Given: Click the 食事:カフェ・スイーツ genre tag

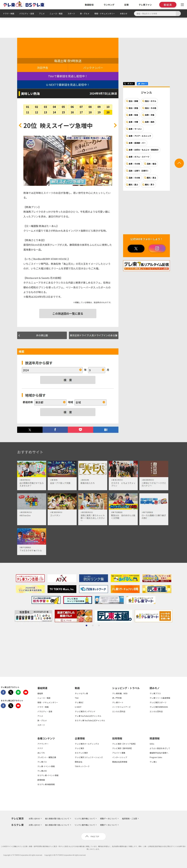Looking at the screenshot, I should [x=138, y=157].
